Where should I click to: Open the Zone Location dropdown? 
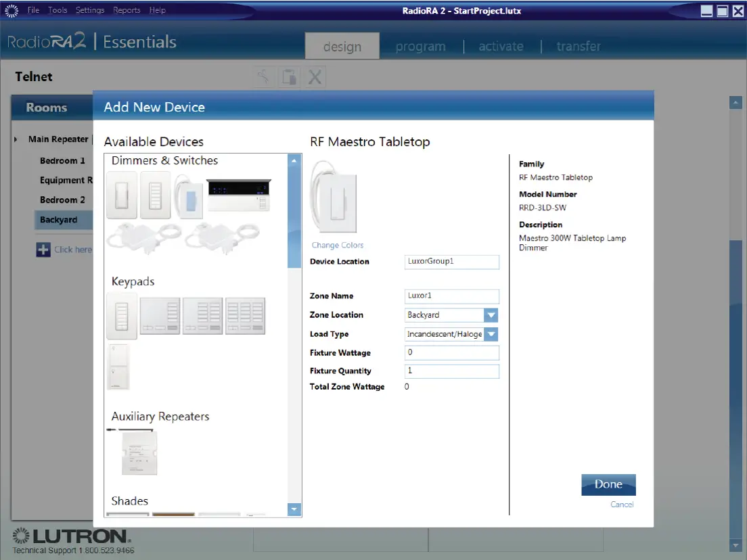(491, 315)
